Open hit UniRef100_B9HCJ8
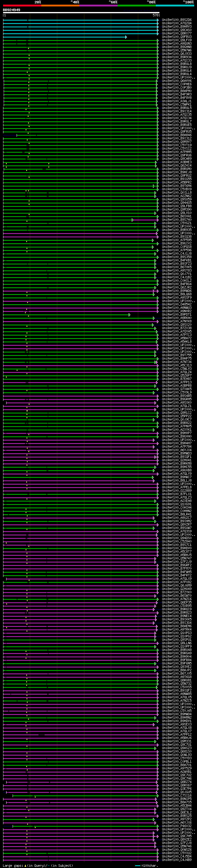This screenshot has width=197, height=868. (176, 172)
